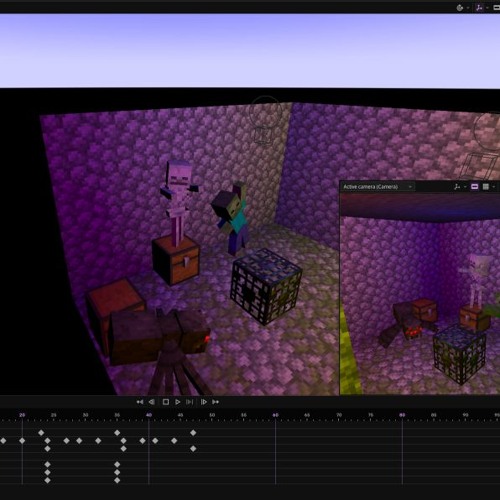Select third-row keyframe near frame 47

point(193,449)
